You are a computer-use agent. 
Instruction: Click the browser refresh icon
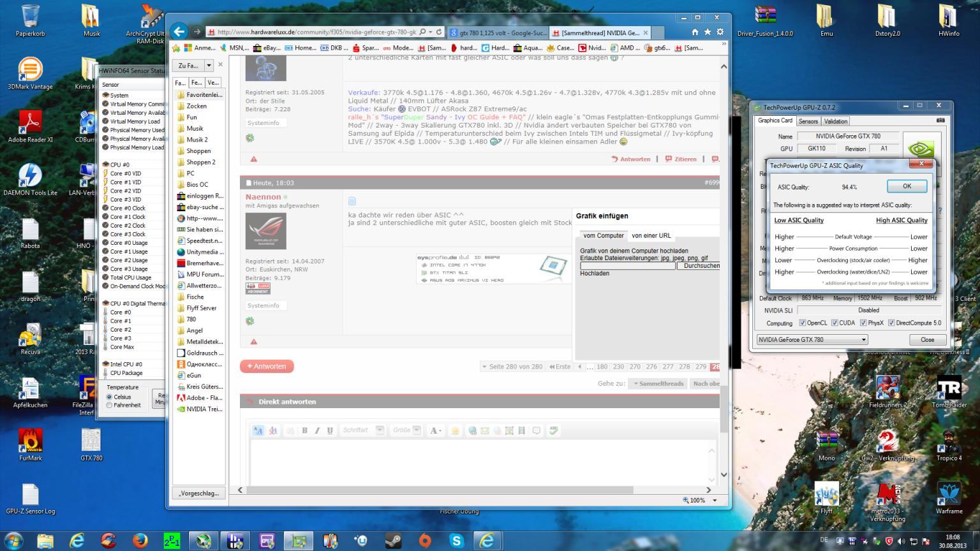(x=439, y=32)
